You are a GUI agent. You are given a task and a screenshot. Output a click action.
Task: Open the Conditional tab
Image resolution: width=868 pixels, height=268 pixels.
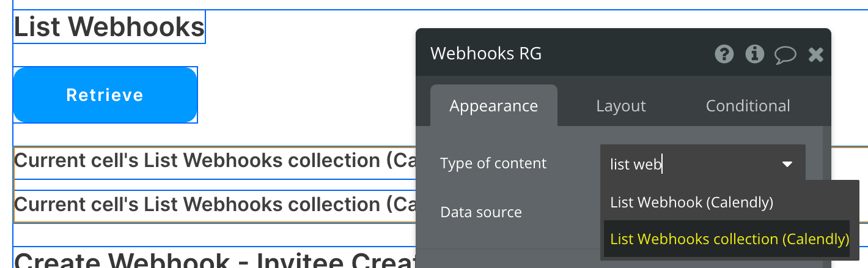[x=748, y=106]
